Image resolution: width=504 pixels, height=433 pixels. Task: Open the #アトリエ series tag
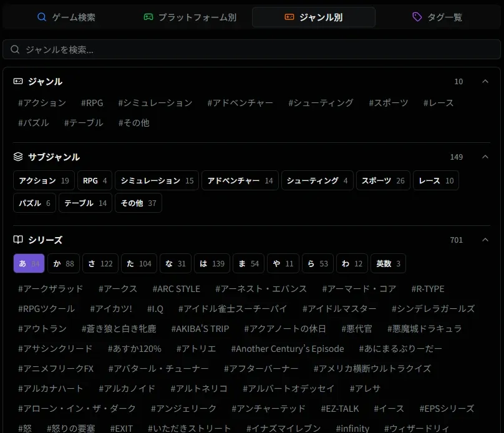tap(196, 348)
